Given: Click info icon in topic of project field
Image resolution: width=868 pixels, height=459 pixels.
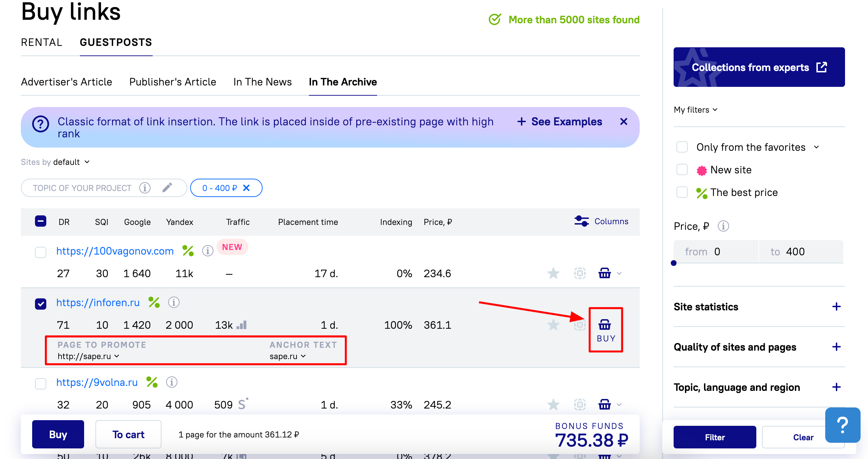Looking at the screenshot, I should (x=145, y=188).
